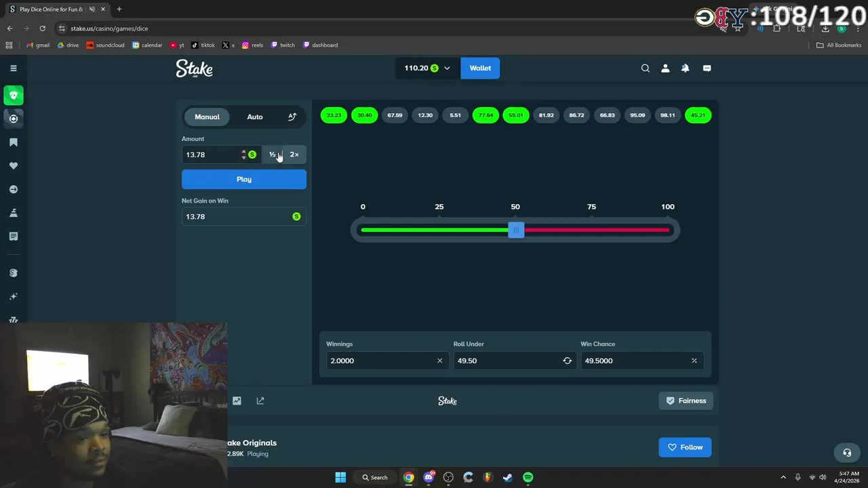
Task: Open the sidebar list icon
Action: pos(14,237)
